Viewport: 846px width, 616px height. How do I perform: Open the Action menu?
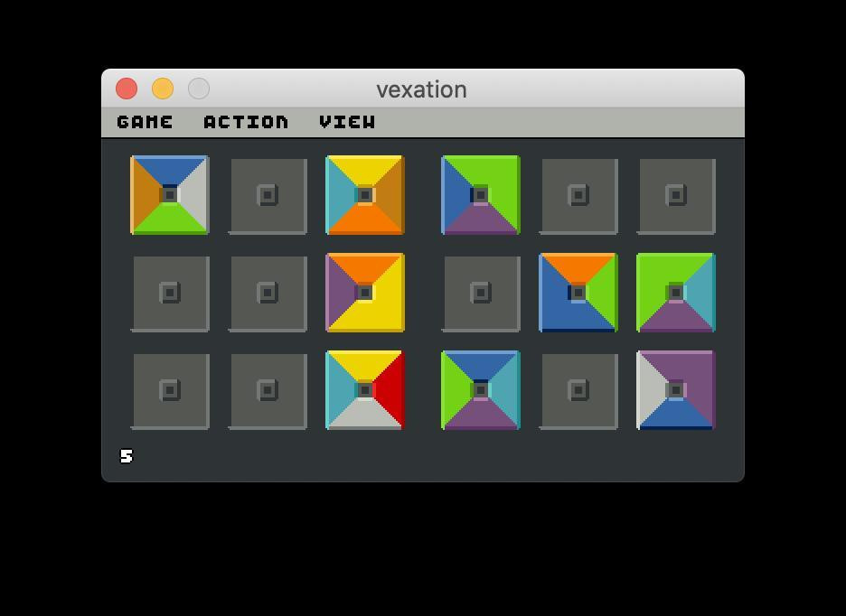(x=246, y=122)
